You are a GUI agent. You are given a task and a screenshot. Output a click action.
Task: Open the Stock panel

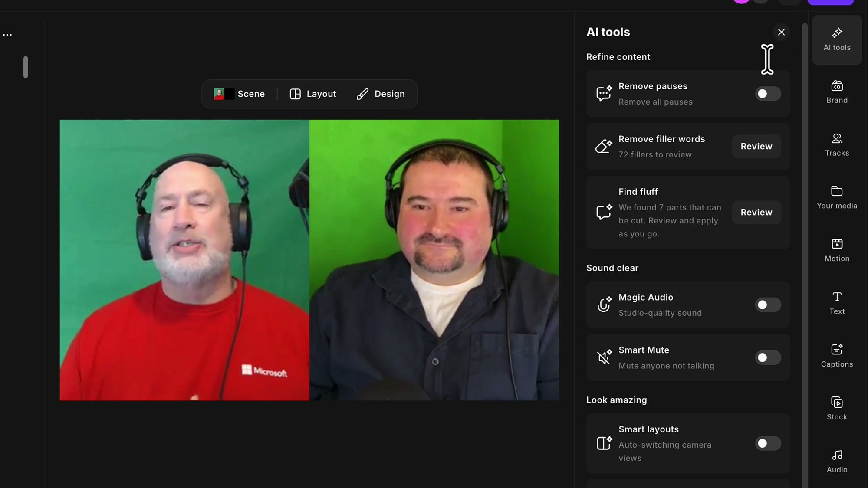pos(837,409)
